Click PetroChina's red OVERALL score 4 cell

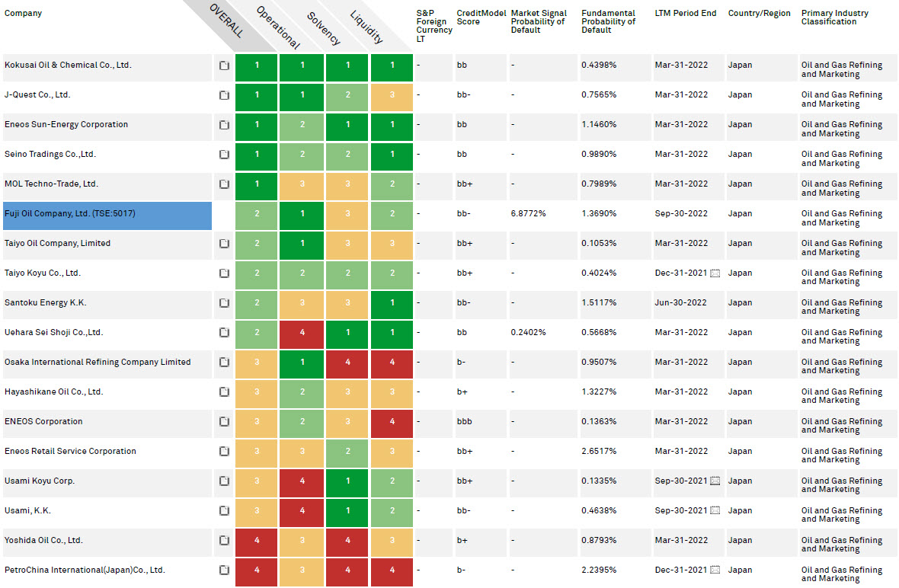click(257, 570)
